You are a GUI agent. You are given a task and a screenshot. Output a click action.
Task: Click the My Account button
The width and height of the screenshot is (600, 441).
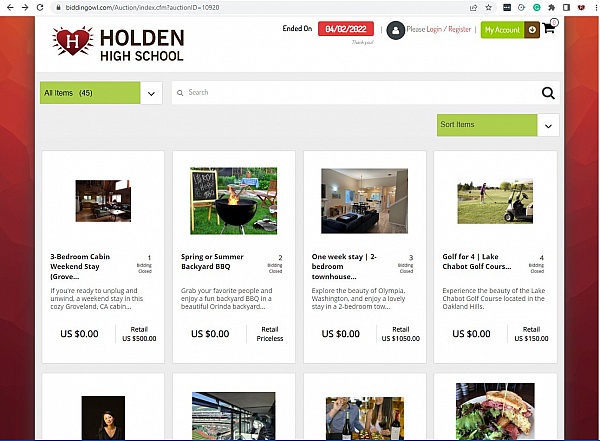502,29
